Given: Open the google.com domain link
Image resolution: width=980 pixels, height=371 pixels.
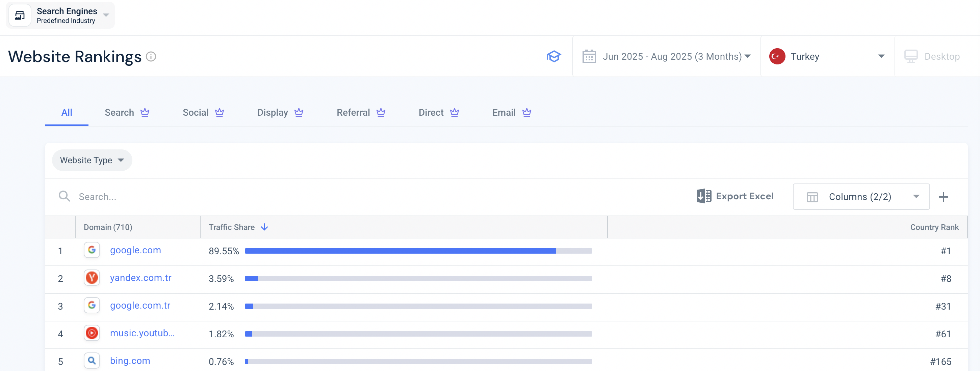Looking at the screenshot, I should click(x=135, y=250).
